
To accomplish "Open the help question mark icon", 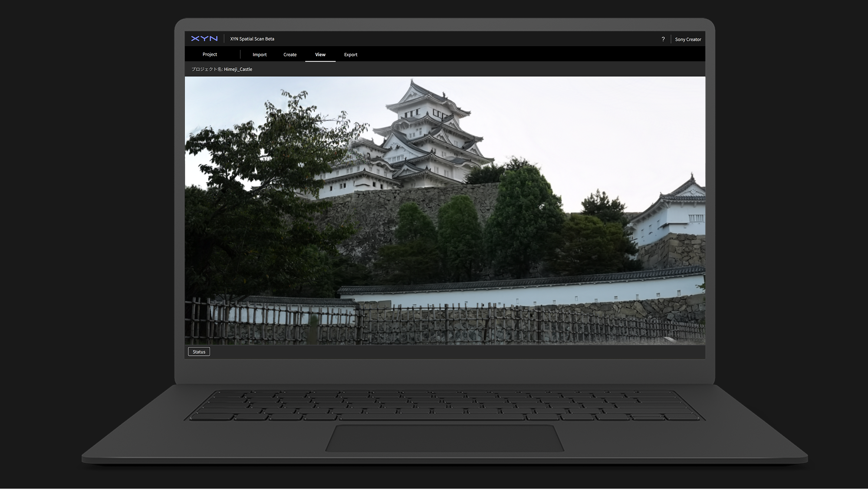I will pos(663,39).
